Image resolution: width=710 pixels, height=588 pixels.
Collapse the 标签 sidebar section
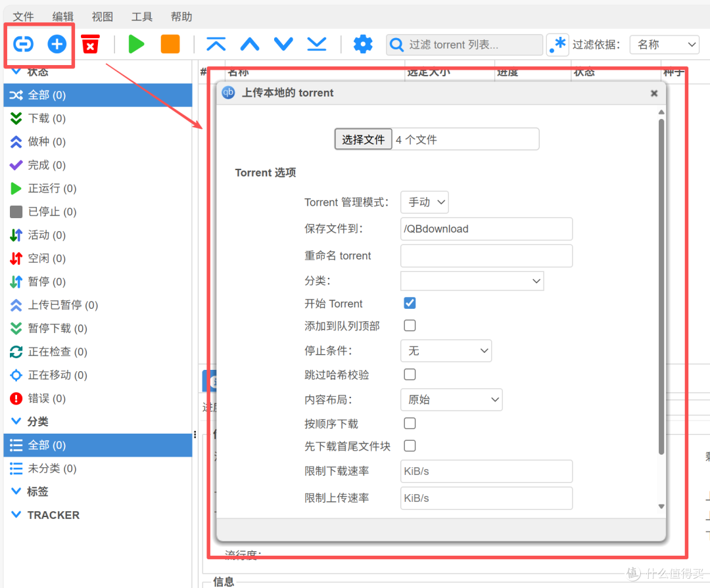tap(16, 491)
